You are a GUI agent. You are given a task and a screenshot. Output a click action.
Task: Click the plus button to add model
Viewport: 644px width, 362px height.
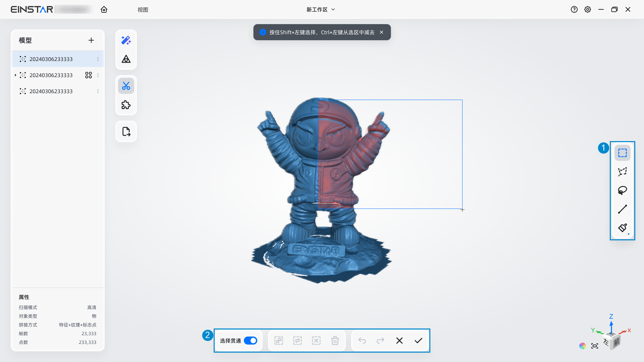(x=91, y=40)
